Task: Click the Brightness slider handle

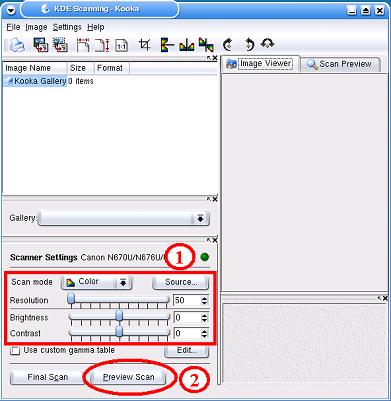Action: tap(119, 316)
